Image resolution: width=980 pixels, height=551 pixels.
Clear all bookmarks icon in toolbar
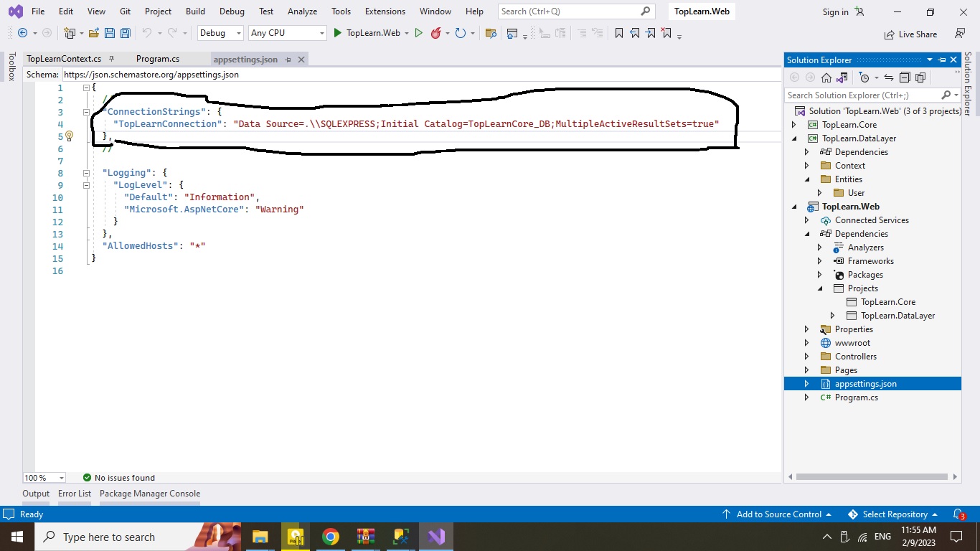(x=666, y=33)
